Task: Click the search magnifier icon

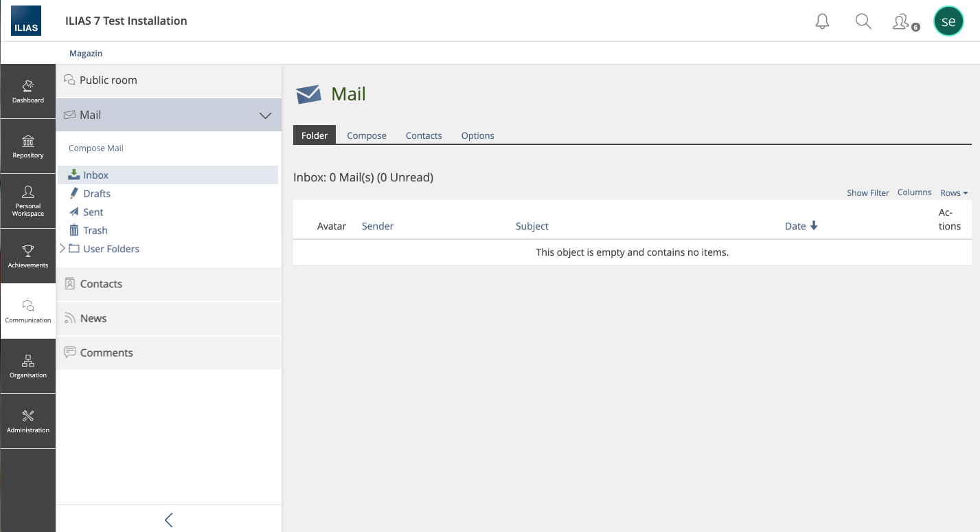Action: (x=863, y=21)
